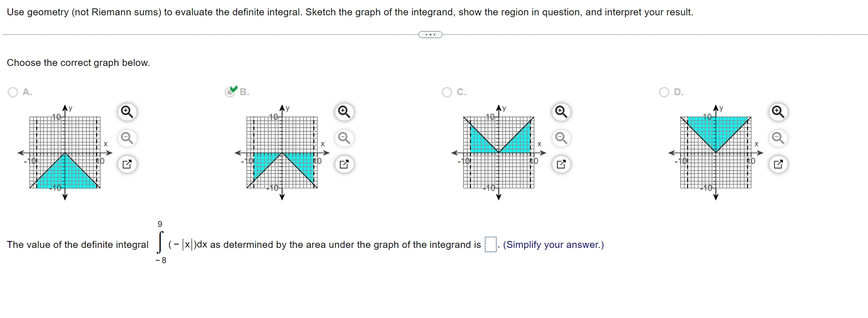Select answer choice D

[663, 92]
